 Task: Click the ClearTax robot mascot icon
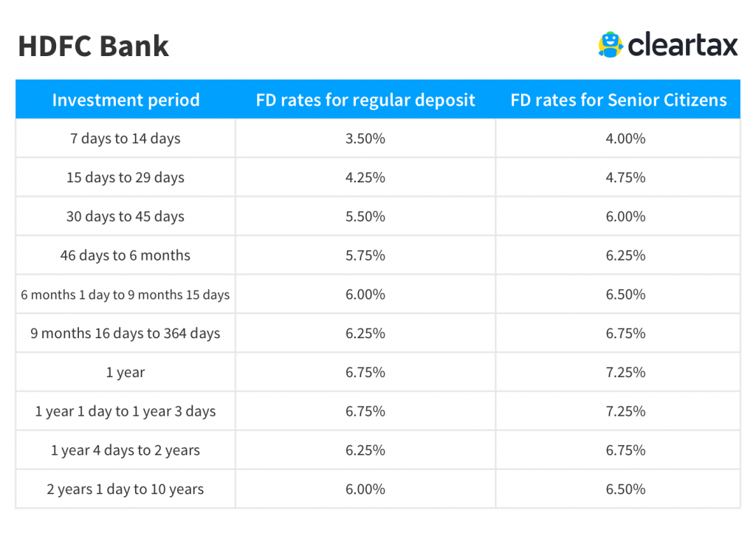pyautogui.click(x=610, y=44)
